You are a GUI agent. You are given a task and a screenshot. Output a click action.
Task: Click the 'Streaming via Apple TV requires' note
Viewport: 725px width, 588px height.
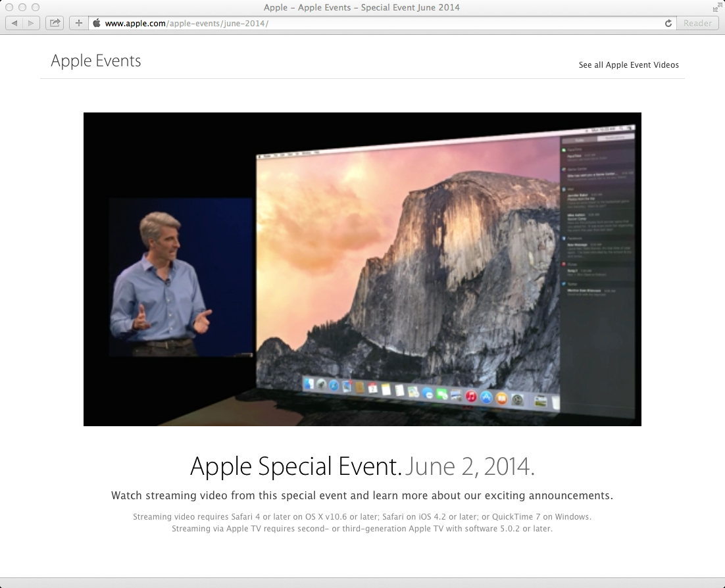(362, 528)
